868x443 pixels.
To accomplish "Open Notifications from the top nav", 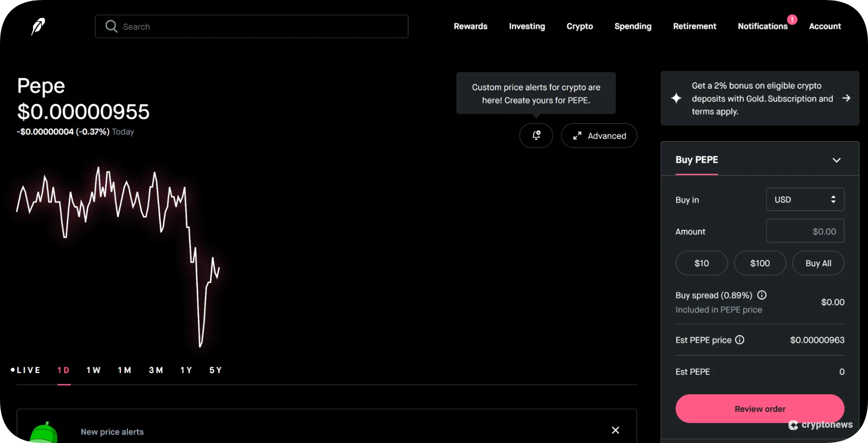I will (762, 26).
